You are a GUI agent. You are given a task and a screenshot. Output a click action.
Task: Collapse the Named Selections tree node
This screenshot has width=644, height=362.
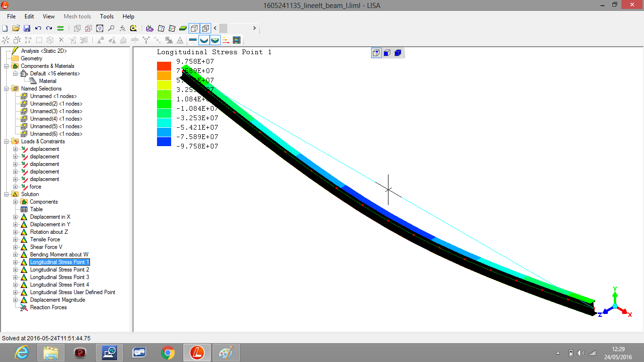tap(6, 89)
